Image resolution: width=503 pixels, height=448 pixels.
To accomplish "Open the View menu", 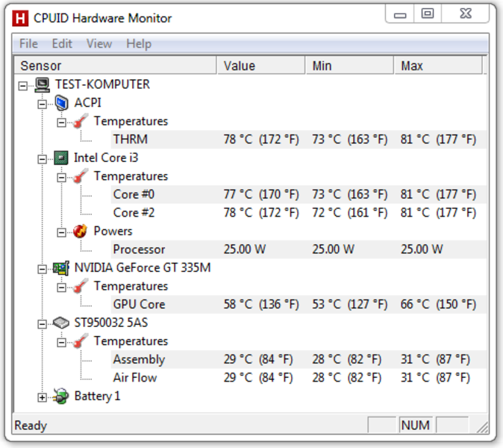I will pyautogui.click(x=99, y=43).
